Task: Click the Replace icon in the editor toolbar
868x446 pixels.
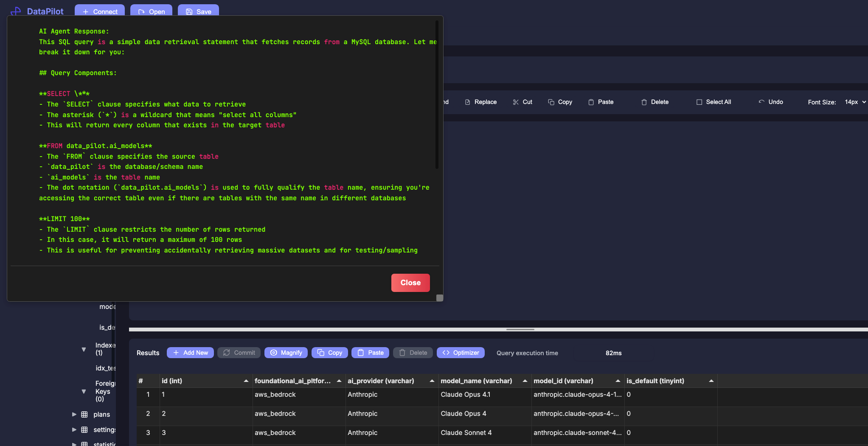Action: tap(467, 102)
